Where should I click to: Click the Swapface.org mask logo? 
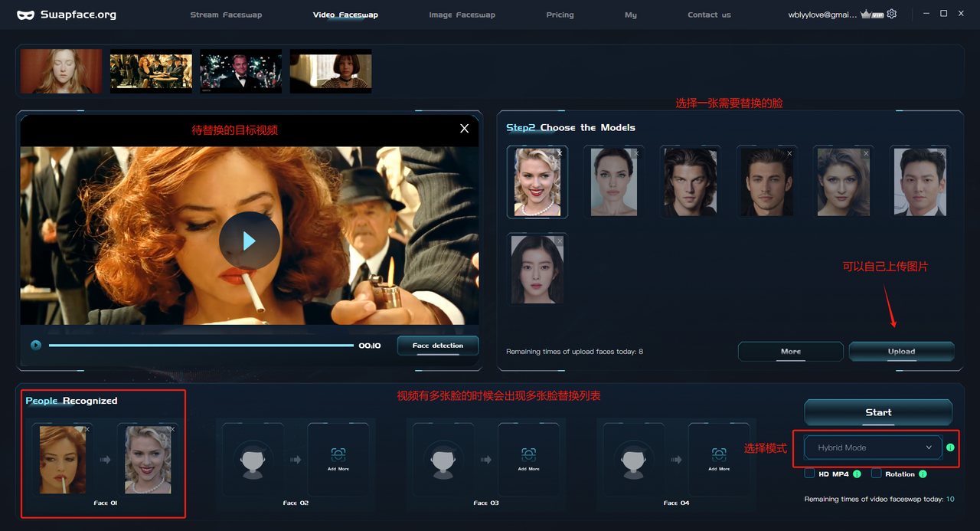pyautogui.click(x=26, y=15)
